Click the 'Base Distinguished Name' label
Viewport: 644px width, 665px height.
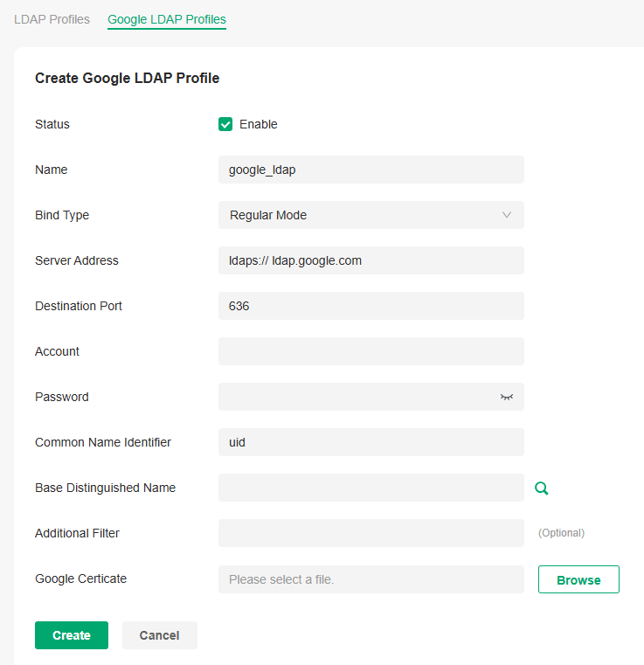point(105,488)
